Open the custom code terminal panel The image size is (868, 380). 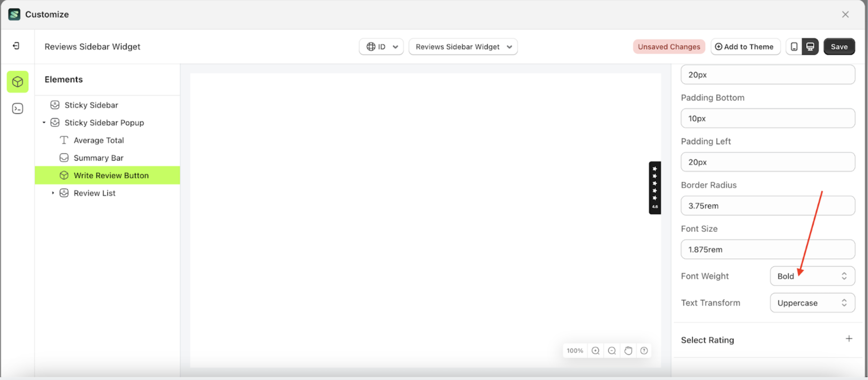tap(17, 108)
